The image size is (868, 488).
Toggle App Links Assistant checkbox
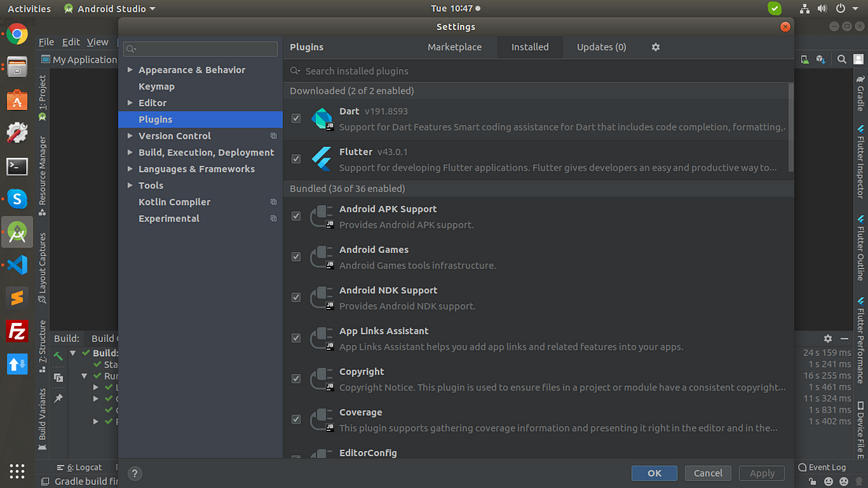pos(296,338)
